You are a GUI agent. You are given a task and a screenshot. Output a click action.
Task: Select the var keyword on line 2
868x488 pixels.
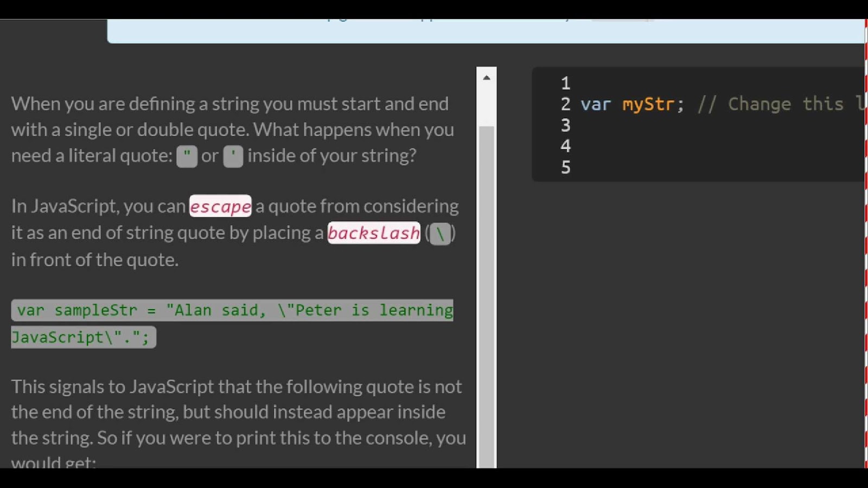click(x=595, y=104)
